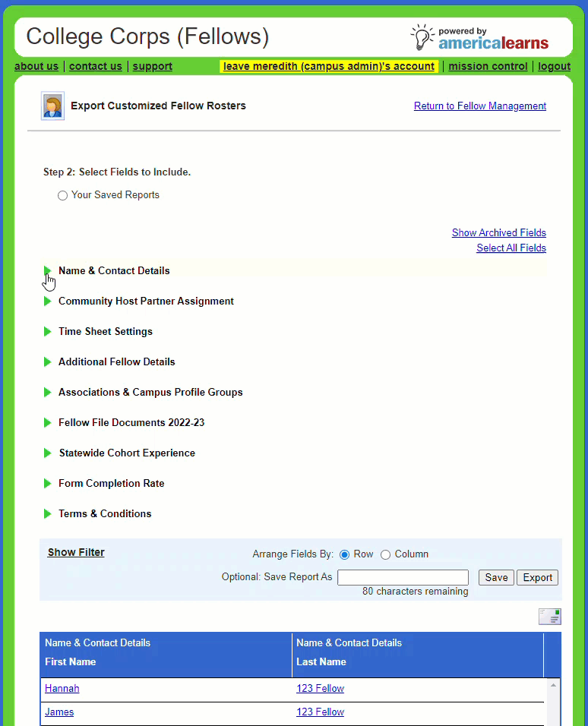Screen dimensions: 588x726
Task: Click the Select All Fields link
Action: click(511, 248)
